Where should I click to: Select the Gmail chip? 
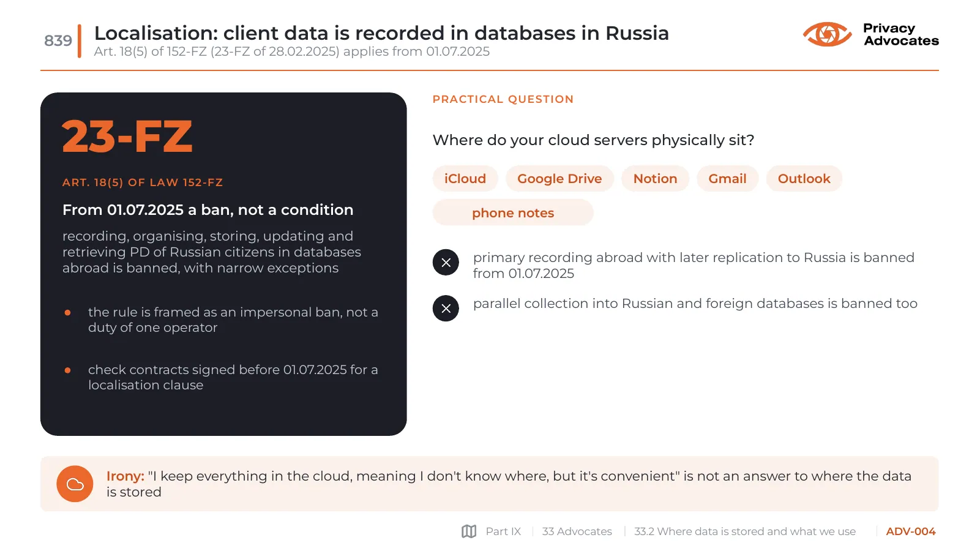pos(727,179)
